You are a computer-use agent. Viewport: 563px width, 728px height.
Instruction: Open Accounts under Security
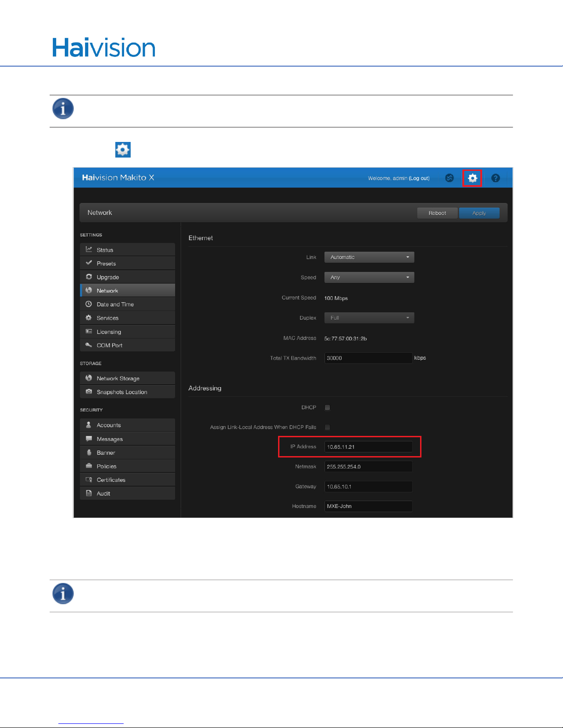click(127, 425)
